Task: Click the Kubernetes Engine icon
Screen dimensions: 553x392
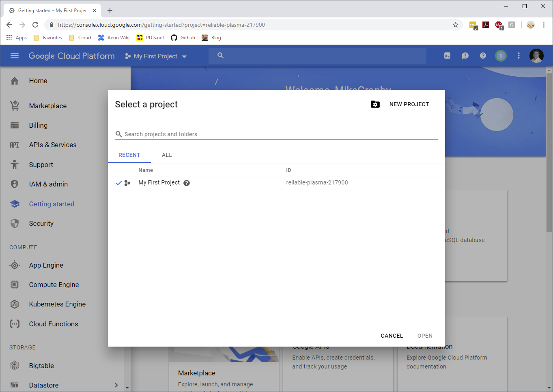Action: click(15, 304)
